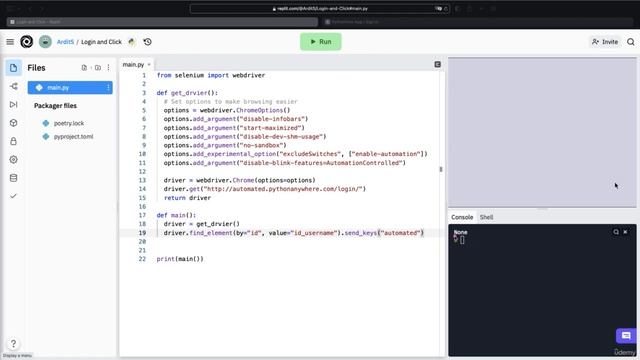Open the Packages cube sidebar icon

click(x=13, y=123)
